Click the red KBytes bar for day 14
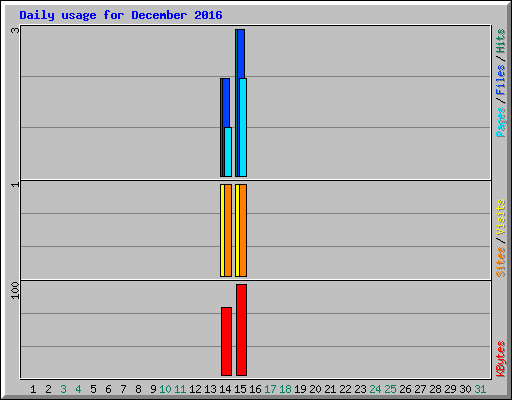Screen dimensions: 512x400 226,341
